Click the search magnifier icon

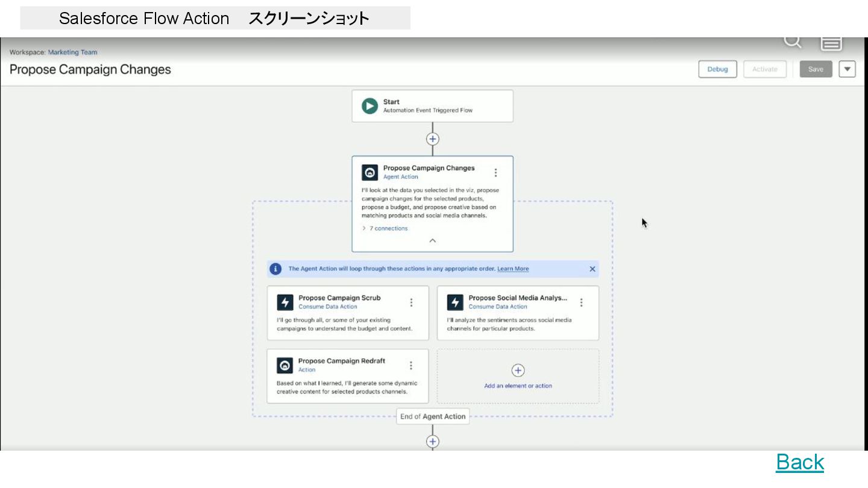click(793, 42)
